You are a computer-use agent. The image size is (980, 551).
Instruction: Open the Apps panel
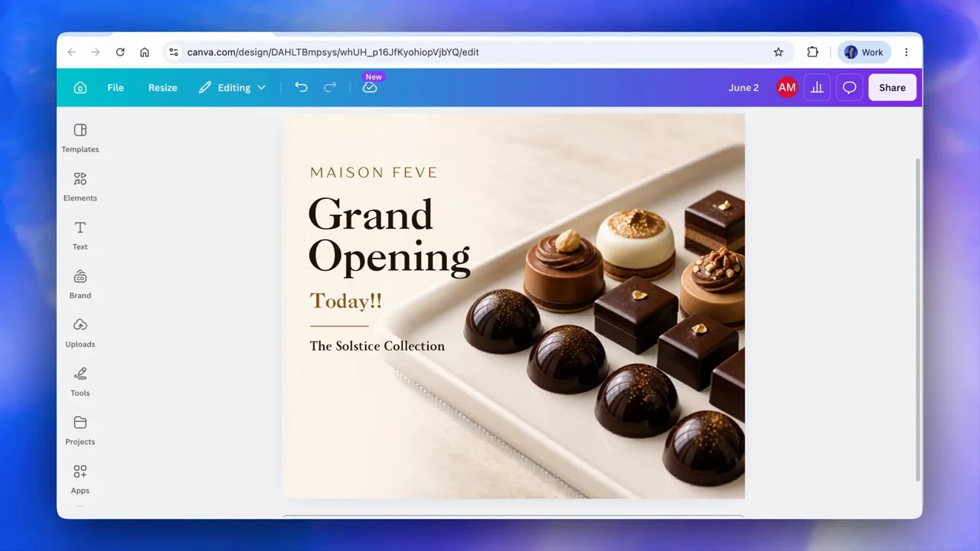pyautogui.click(x=80, y=480)
